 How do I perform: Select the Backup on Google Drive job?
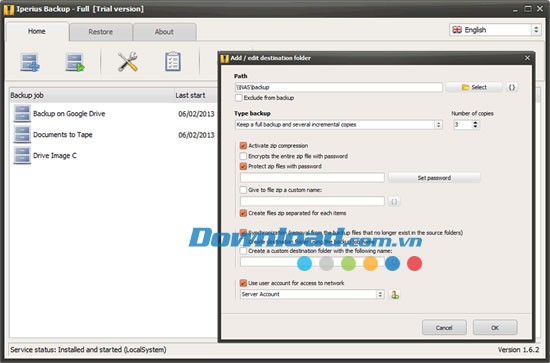pos(69,114)
